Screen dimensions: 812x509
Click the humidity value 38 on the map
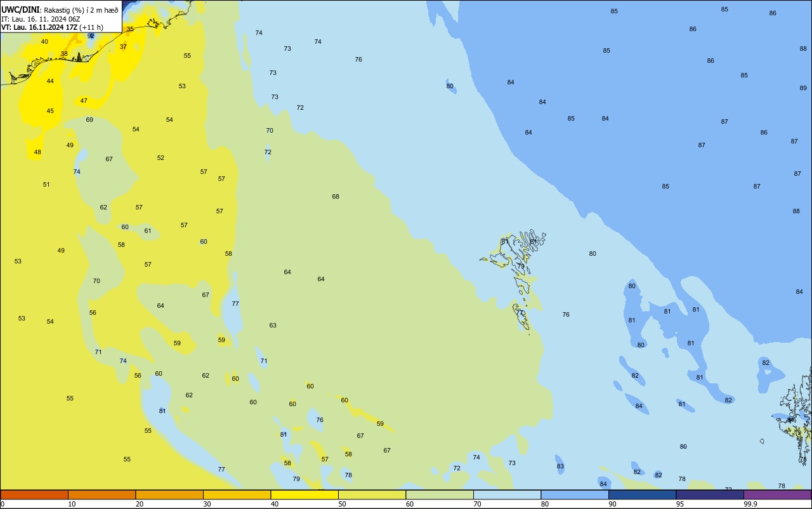[64, 54]
